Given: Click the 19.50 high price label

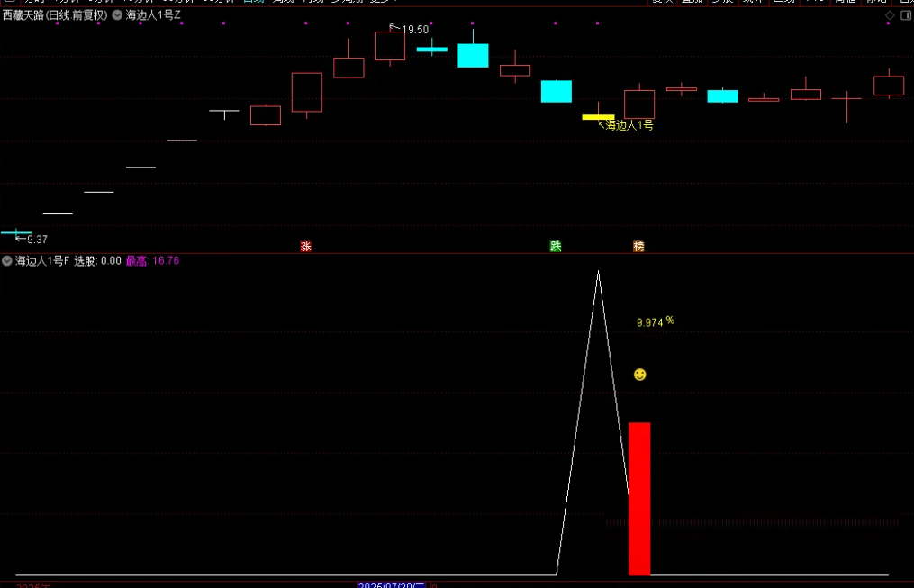Looking at the screenshot, I should [415, 30].
